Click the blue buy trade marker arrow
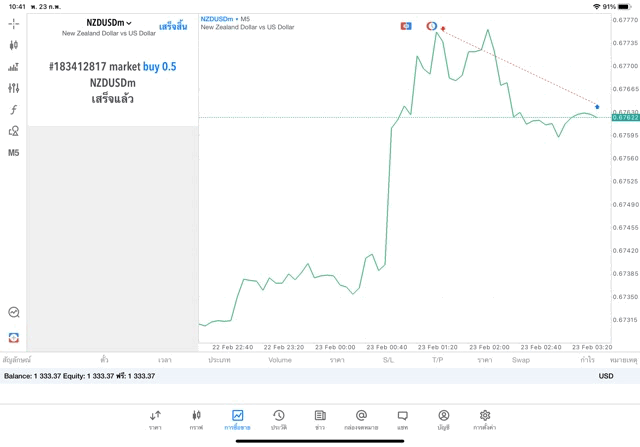 (597, 107)
